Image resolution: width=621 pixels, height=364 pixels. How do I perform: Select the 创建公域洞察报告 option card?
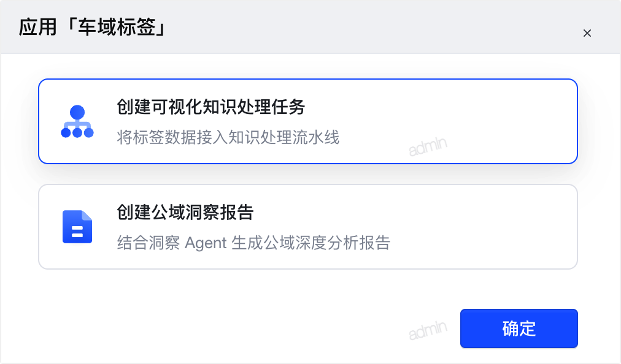[307, 227]
